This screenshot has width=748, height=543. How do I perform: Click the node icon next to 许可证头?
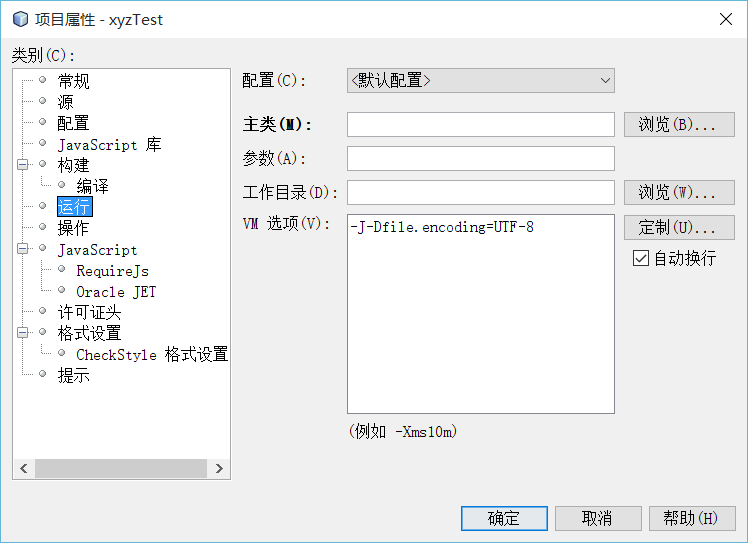(42, 312)
